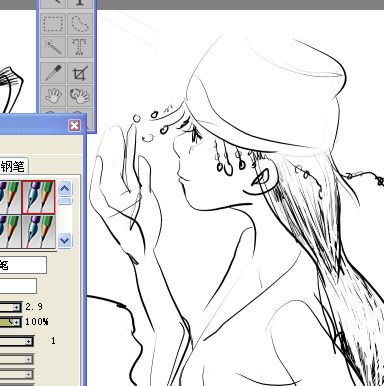Image resolution: width=384 pixels, height=386 pixels.
Task: Click the preset list scroll down arrow
Action: (64, 240)
